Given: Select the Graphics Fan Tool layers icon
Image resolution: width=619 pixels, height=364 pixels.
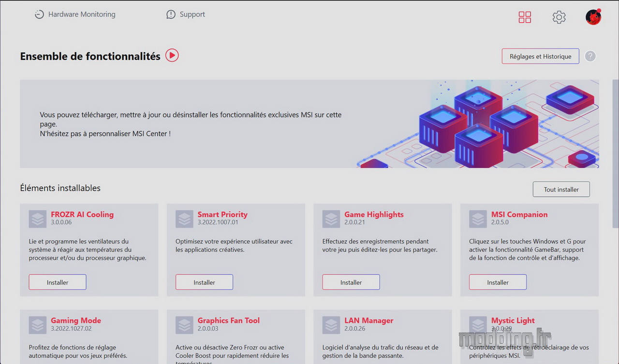Looking at the screenshot, I should [x=184, y=325].
